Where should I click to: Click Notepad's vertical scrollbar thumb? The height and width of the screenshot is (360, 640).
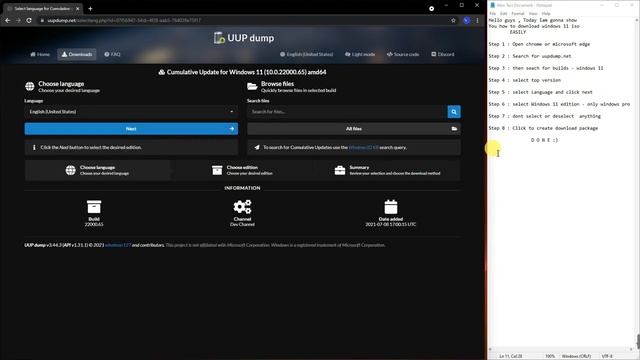coord(638,341)
